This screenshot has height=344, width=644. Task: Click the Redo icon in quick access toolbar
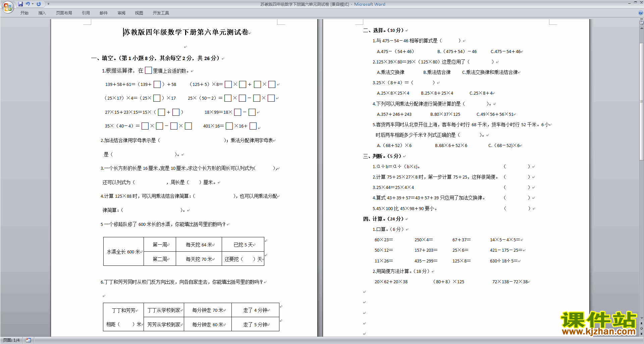[x=39, y=4]
